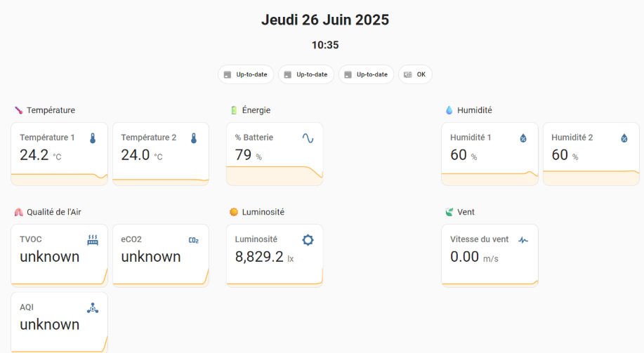Click the pulse icon on Vitesse du vent
This screenshot has width=644, height=353.
[x=523, y=240]
